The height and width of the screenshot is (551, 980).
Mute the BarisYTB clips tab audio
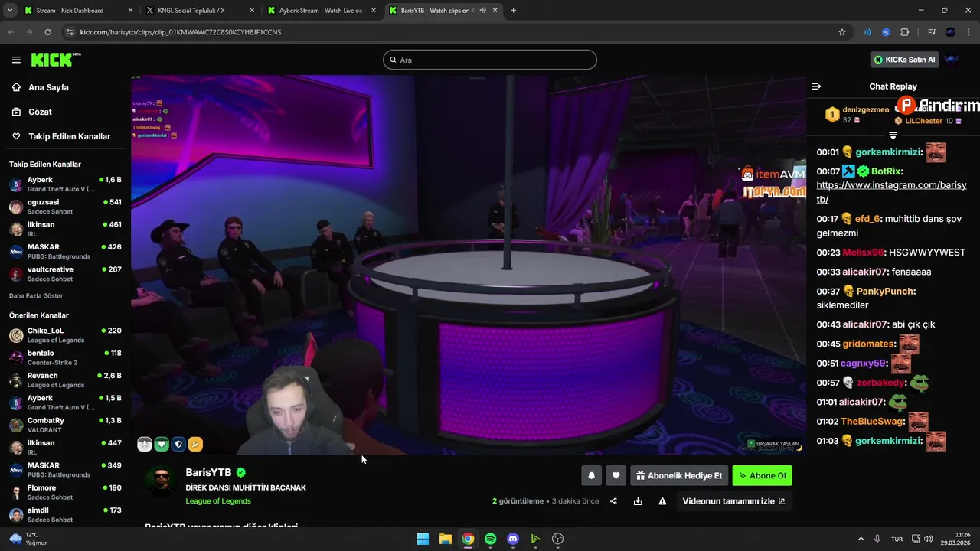[482, 11]
